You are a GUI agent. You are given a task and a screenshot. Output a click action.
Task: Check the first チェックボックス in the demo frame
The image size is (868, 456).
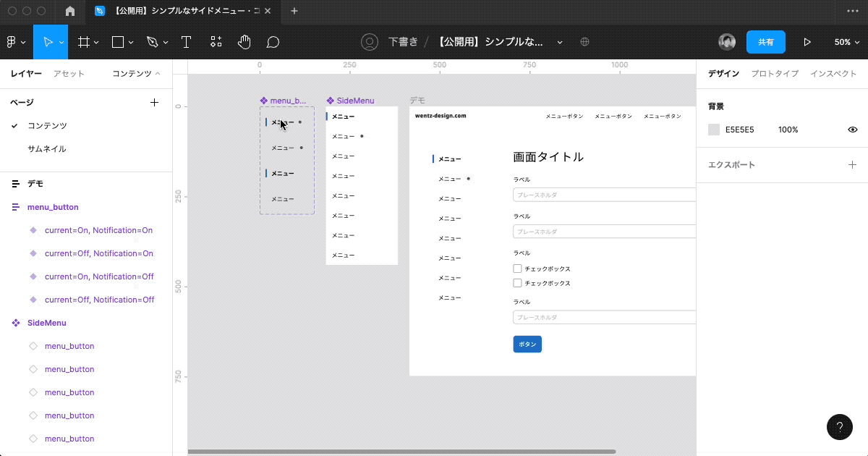point(517,268)
